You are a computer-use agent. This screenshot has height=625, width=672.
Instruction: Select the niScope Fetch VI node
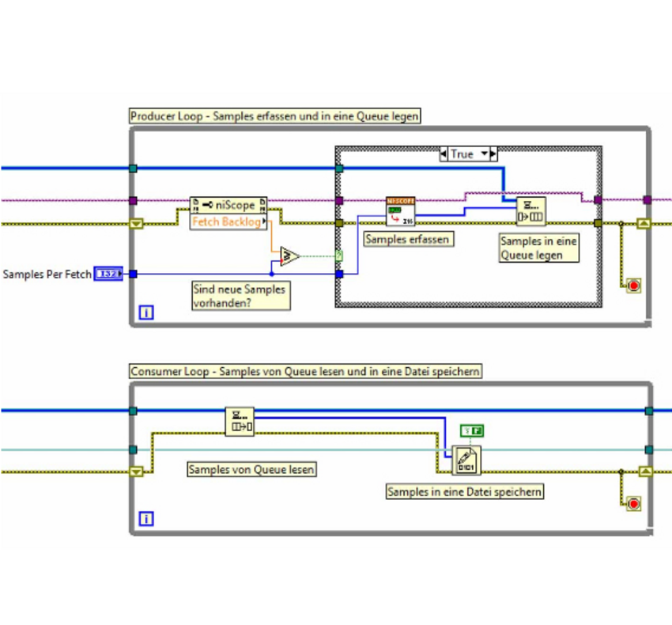point(400,211)
